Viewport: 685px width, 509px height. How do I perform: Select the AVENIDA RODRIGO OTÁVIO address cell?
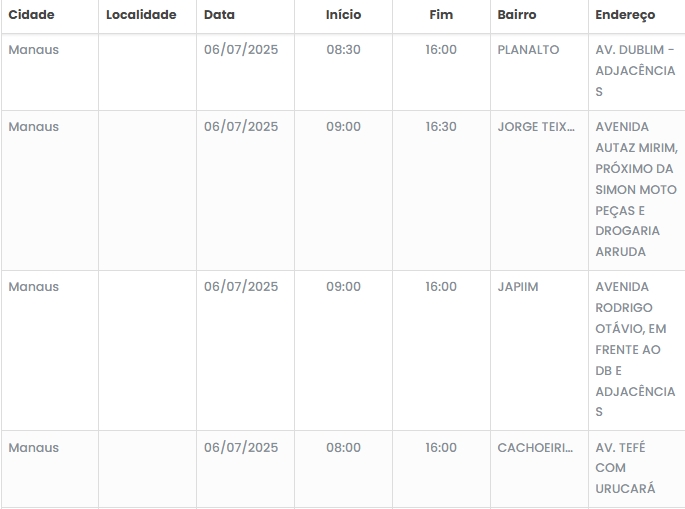click(x=635, y=349)
